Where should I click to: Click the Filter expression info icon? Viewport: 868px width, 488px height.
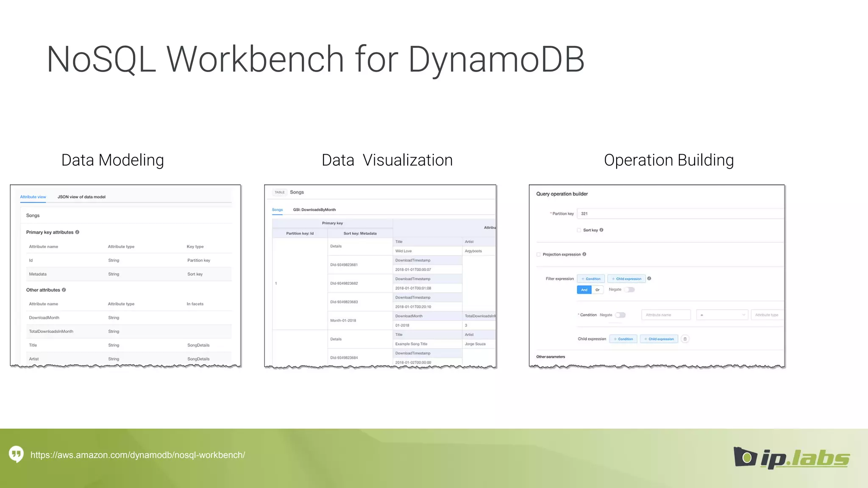[x=649, y=278]
